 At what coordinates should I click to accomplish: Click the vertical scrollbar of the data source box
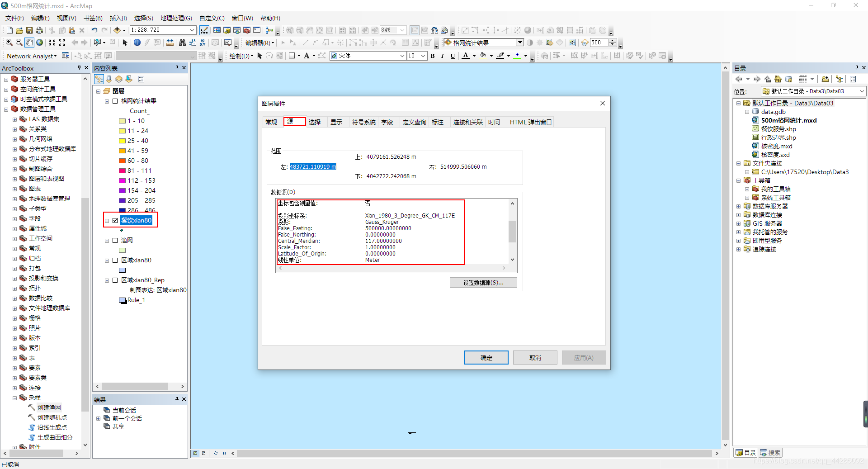(512, 232)
